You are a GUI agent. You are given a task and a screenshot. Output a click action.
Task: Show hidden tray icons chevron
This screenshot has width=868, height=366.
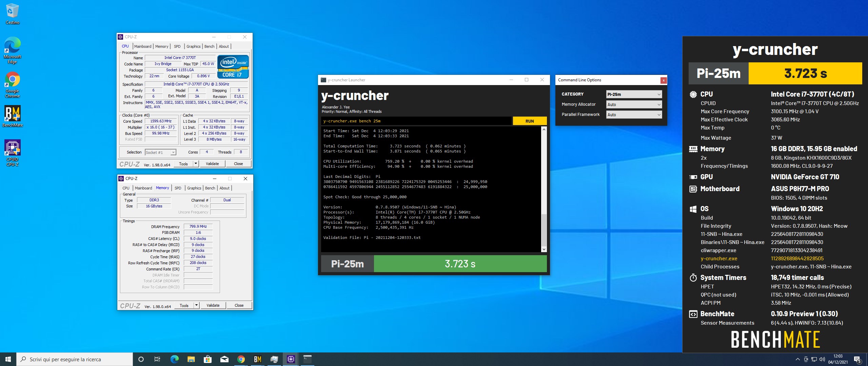[797, 359]
